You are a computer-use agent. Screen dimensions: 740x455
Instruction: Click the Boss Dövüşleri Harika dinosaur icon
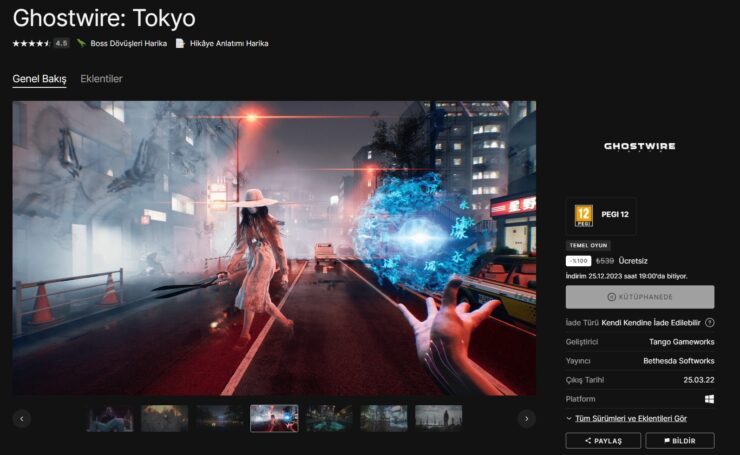click(81, 43)
